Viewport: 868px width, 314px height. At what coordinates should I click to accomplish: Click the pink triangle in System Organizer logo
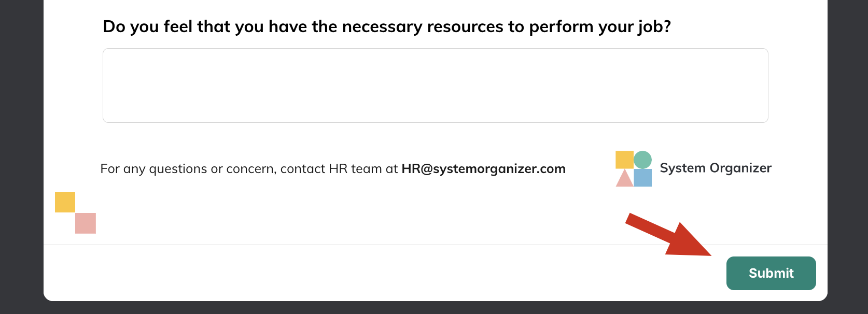click(x=624, y=178)
